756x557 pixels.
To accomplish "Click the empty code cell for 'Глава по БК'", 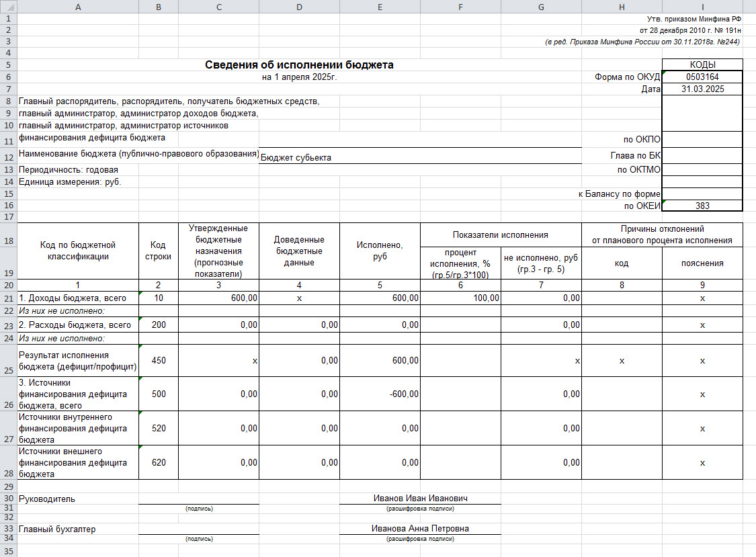I will point(702,155).
